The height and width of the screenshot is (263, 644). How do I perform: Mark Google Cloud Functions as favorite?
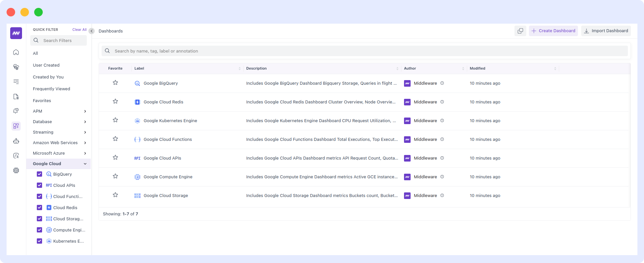coord(115,139)
